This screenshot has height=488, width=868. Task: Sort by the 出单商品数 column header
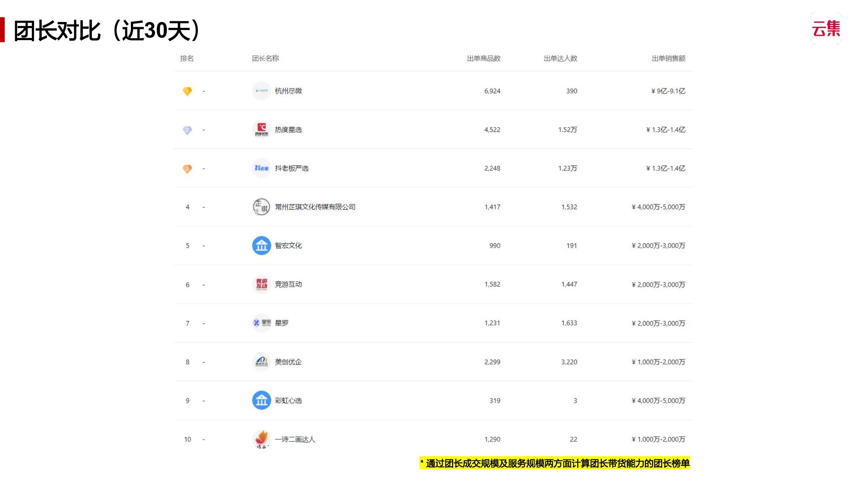(x=484, y=58)
